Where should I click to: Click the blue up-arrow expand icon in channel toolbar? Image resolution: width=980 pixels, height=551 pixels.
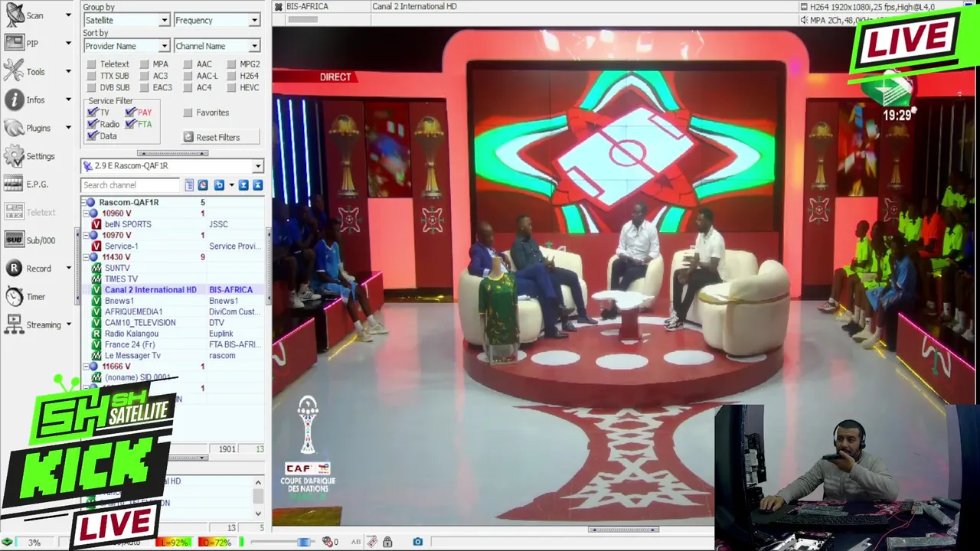(x=257, y=185)
